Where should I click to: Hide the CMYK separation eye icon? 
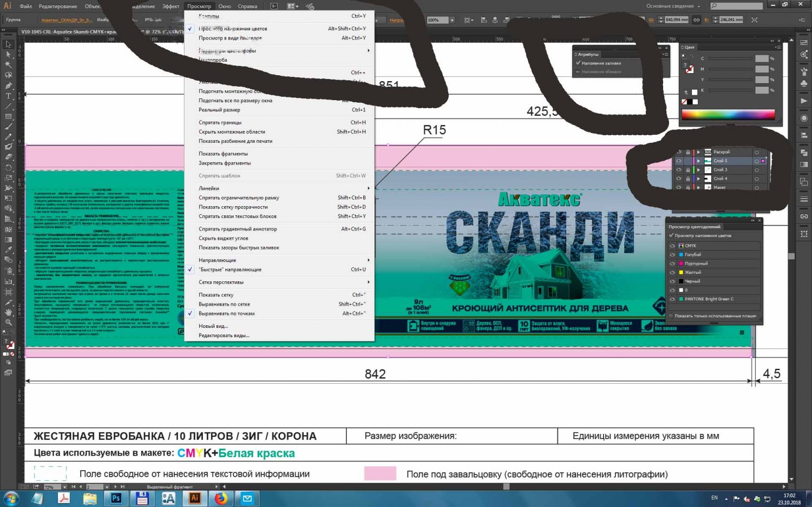point(672,246)
